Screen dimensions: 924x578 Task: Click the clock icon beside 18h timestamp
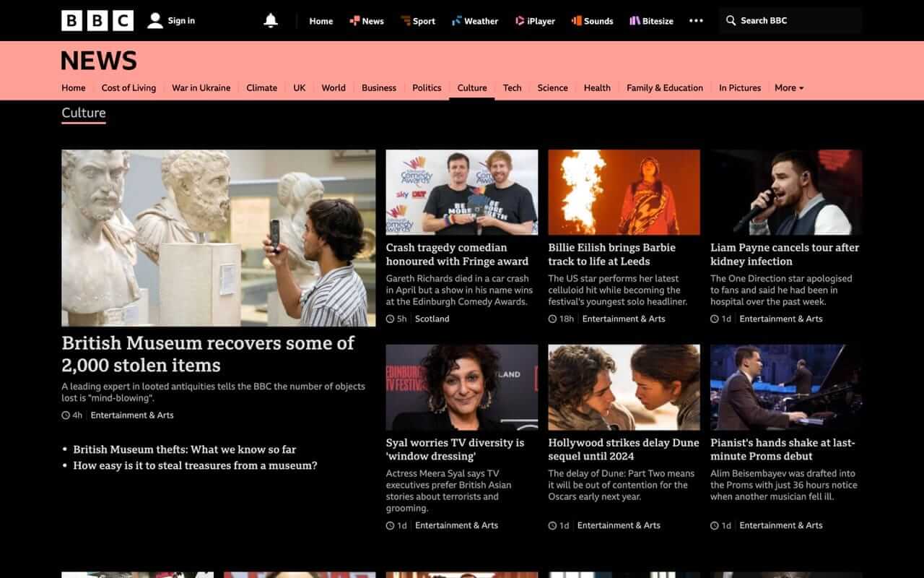(552, 319)
